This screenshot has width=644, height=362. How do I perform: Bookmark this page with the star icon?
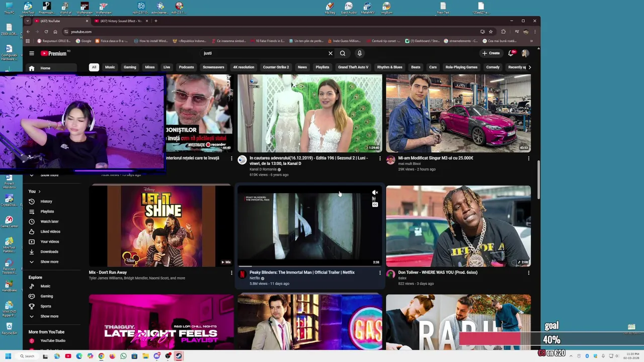pyautogui.click(x=491, y=32)
